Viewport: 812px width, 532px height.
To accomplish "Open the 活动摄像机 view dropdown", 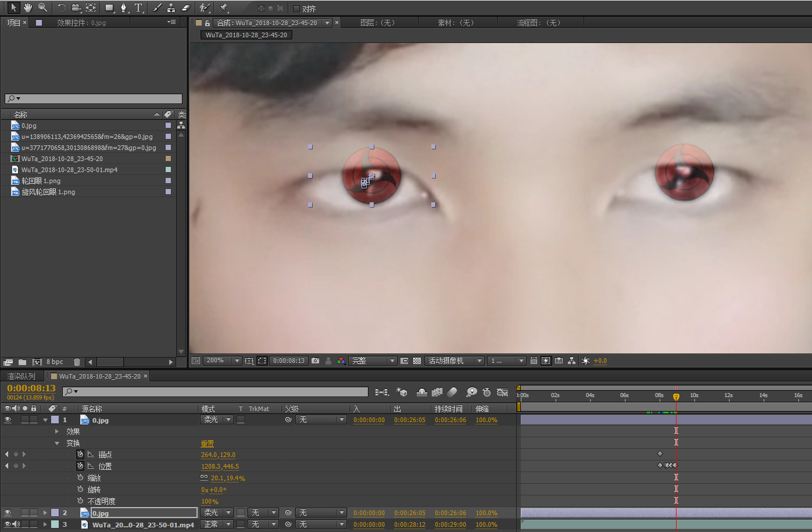I will [x=454, y=360].
